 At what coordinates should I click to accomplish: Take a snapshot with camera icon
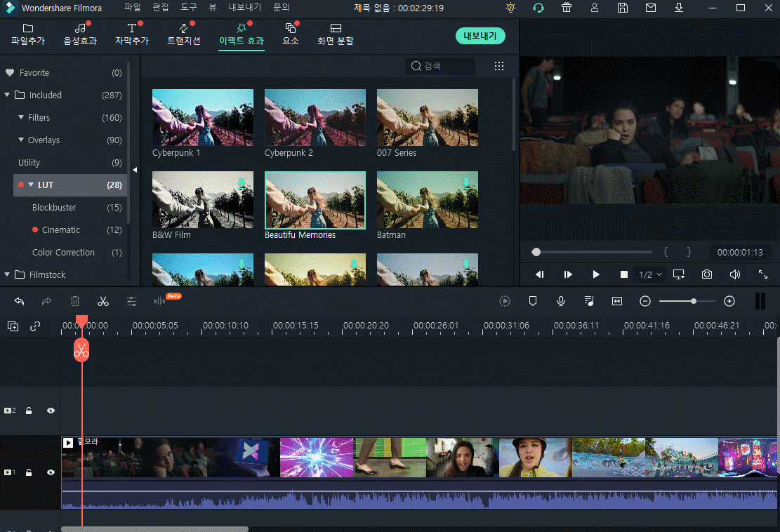pyautogui.click(x=706, y=274)
